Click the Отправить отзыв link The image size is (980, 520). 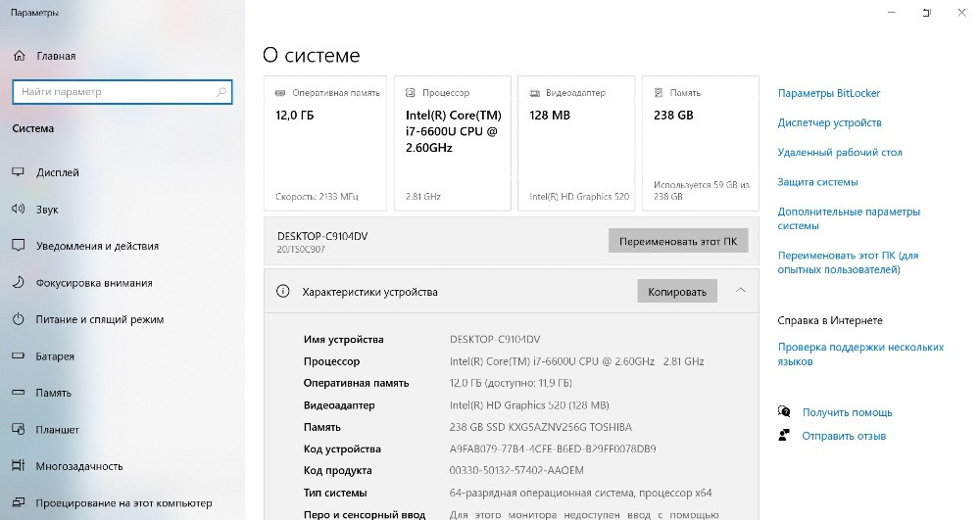point(844,436)
